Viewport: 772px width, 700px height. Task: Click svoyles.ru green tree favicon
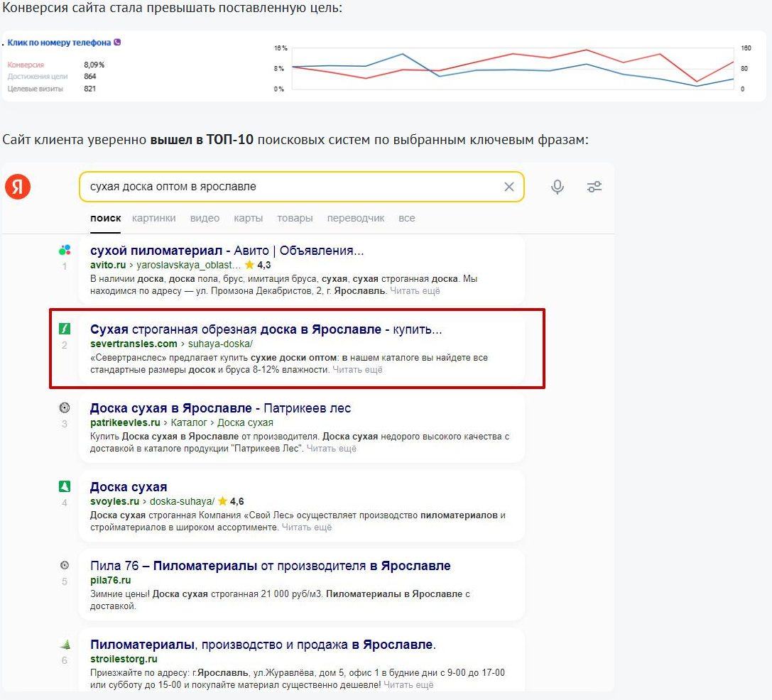(x=65, y=486)
